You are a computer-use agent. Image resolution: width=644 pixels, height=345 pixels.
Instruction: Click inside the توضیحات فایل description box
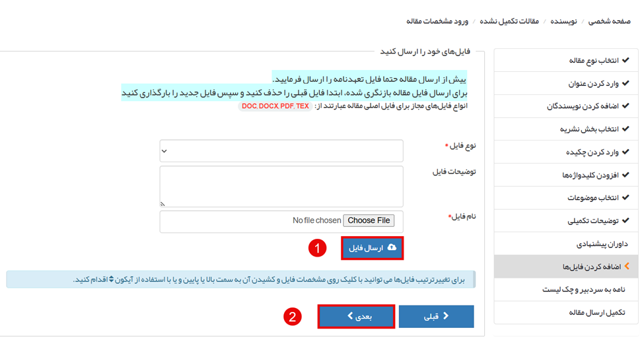click(x=281, y=187)
